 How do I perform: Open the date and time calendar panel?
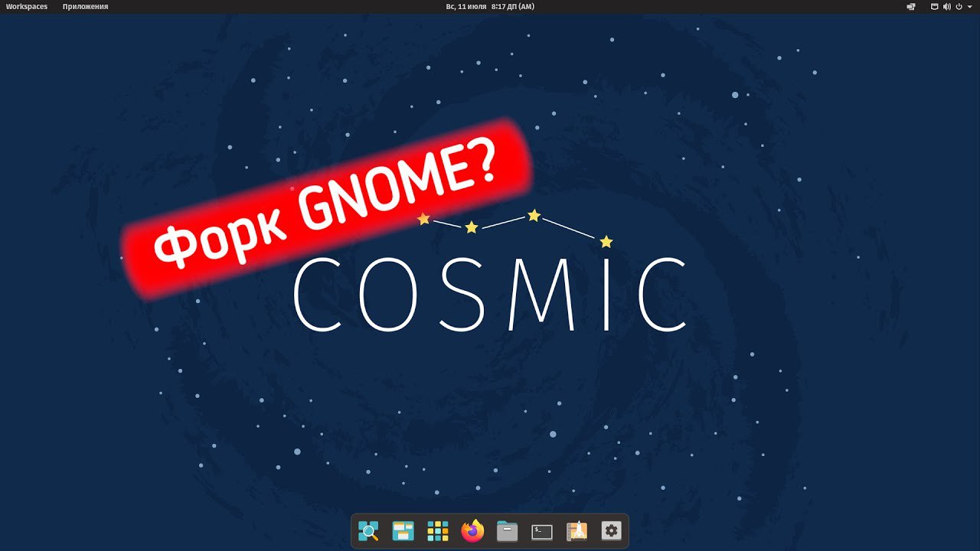click(x=490, y=7)
